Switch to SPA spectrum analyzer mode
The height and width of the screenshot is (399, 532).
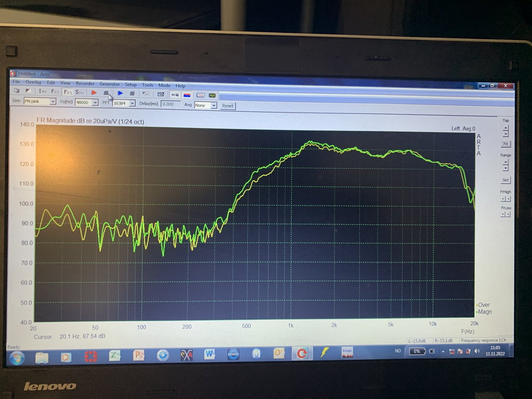tap(80, 92)
